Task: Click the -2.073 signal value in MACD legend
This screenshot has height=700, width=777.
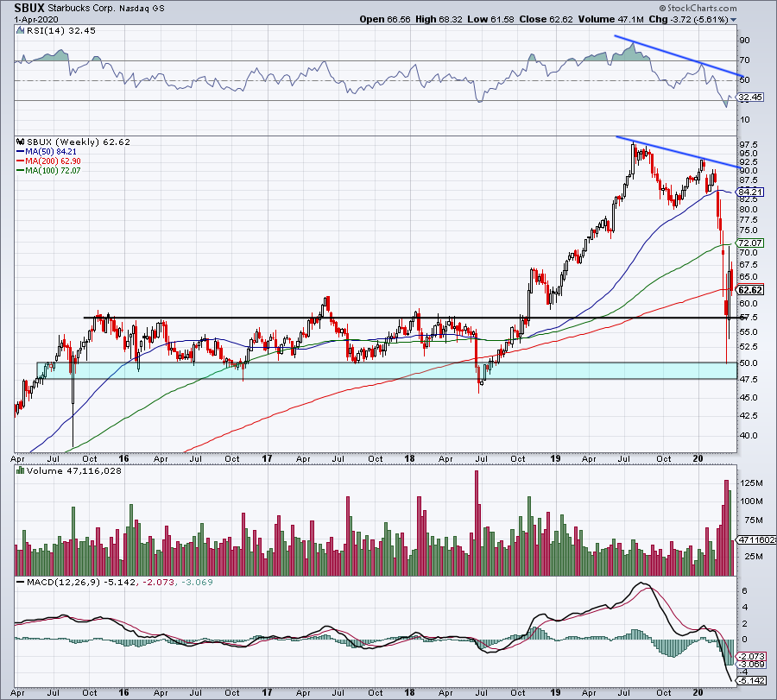Action: (x=159, y=582)
